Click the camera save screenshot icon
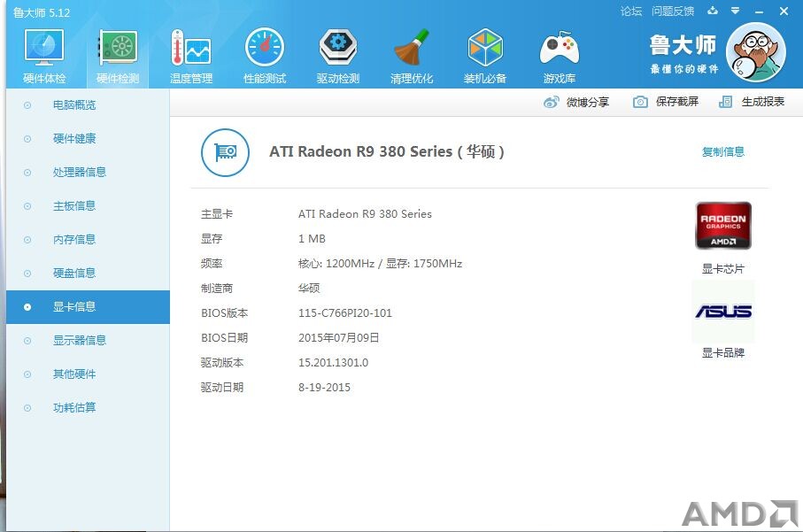Screen dimensions: 803x532 pos(640,102)
